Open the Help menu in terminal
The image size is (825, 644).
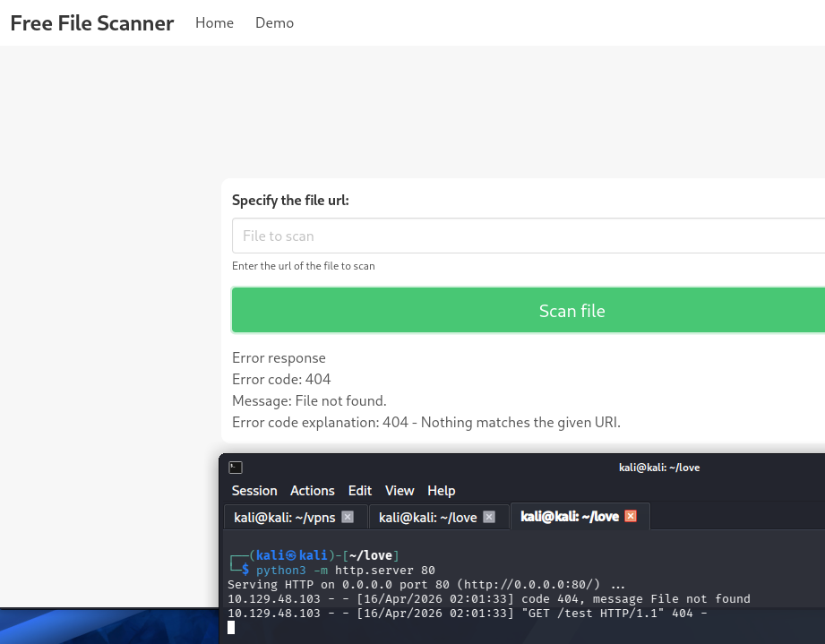442,491
